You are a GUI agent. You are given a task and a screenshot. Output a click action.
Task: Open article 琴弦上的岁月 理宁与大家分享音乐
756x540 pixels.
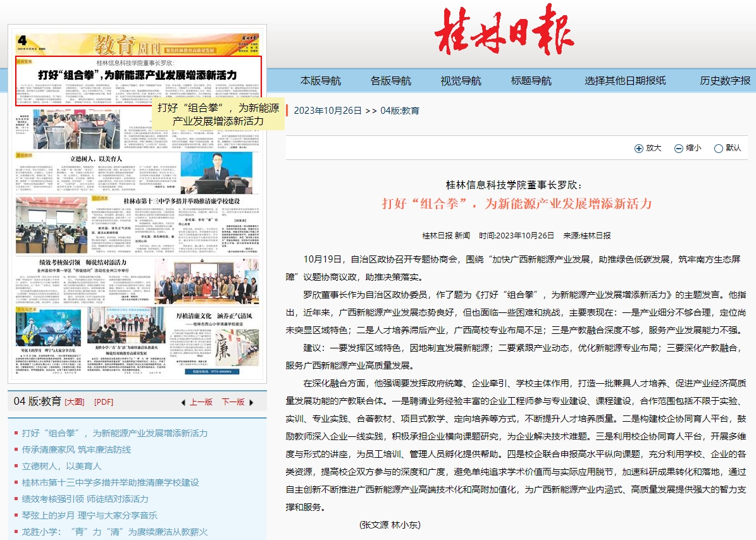[x=89, y=515]
